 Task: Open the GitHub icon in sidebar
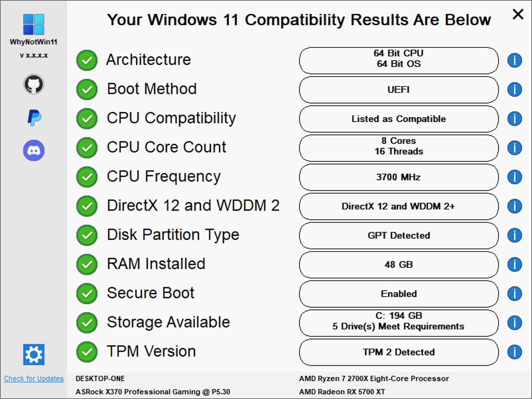tap(34, 84)
